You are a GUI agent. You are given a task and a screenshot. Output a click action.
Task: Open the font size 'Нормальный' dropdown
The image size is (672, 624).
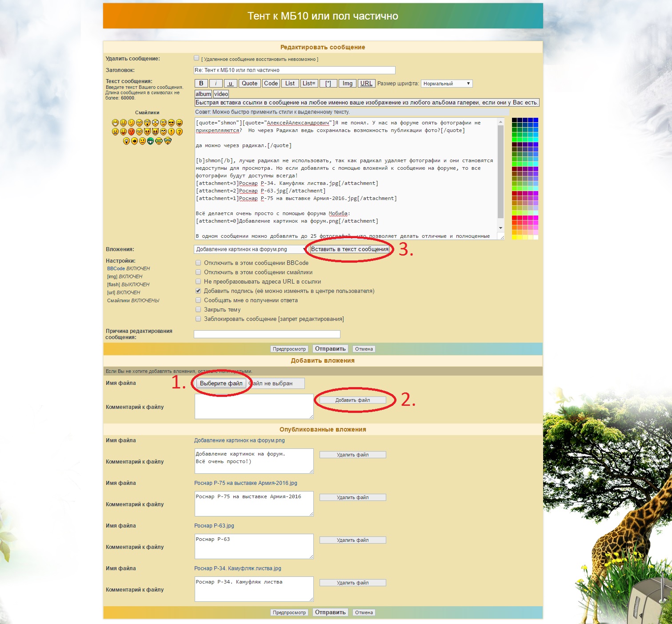coord(446,84)
